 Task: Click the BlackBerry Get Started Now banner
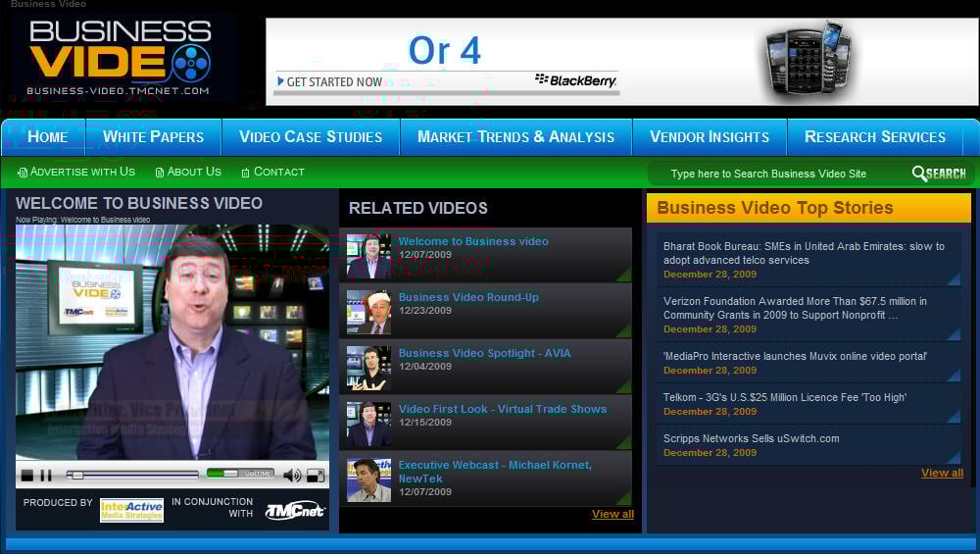pyautogui.click(x=333, y=81)
